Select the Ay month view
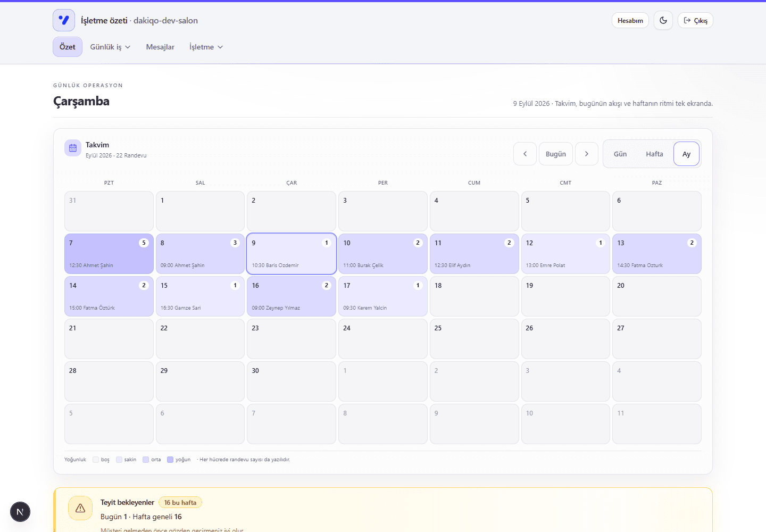The width and height of the screenshot is (766, 532). coord(686,154)
